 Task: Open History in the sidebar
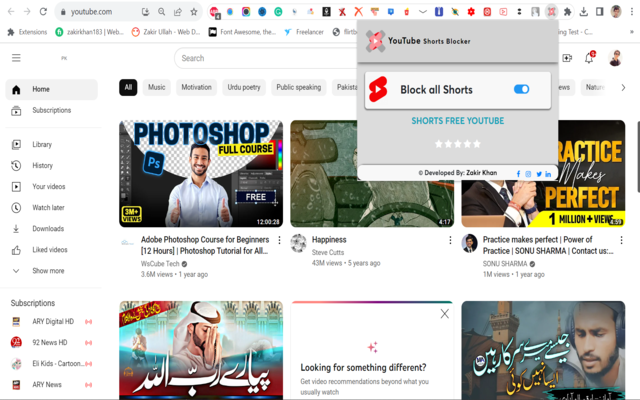click(x=51, y=165)
